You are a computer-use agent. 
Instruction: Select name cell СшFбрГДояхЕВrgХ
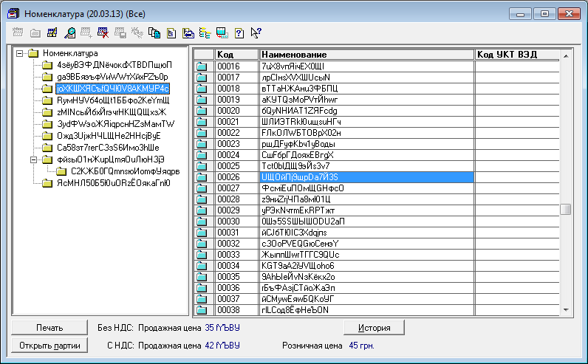(x=366, y=155)
